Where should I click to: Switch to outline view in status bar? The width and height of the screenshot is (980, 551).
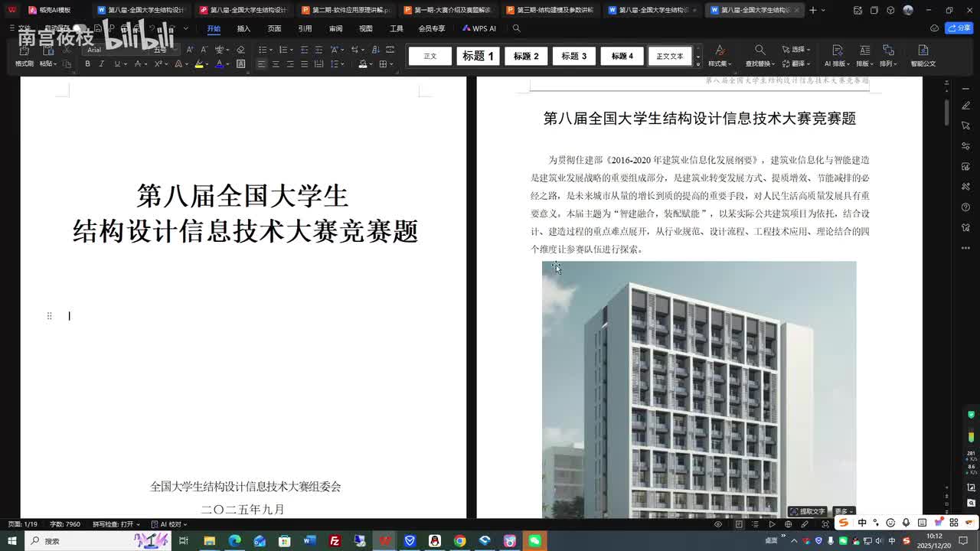(756, 524)
